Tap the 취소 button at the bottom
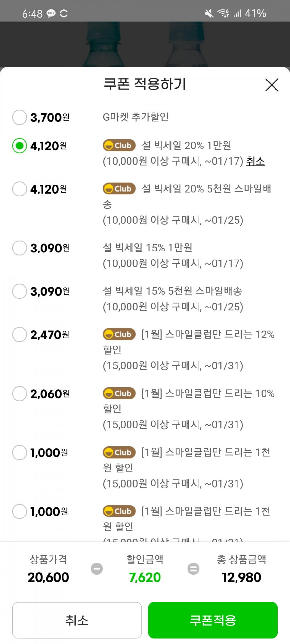Image resolution: width=290 pixels, height=644 pixels. pos(77,620)
